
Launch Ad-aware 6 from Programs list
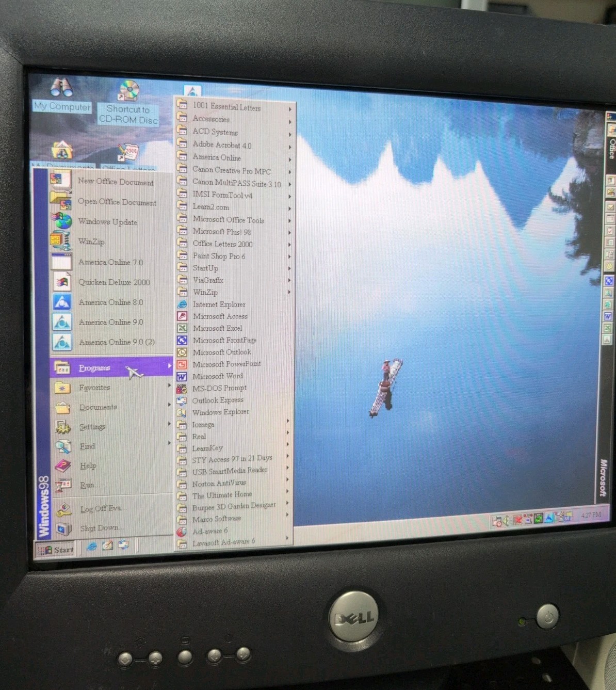[x=235, y=531]
